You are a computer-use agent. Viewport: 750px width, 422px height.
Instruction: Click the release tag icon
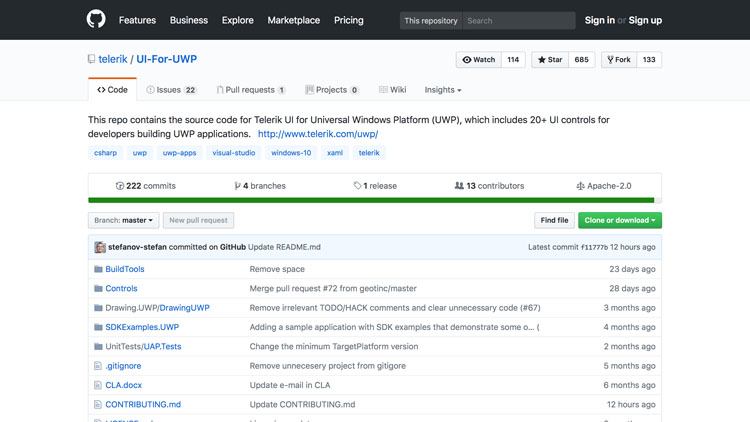click(x=357, y=186)
